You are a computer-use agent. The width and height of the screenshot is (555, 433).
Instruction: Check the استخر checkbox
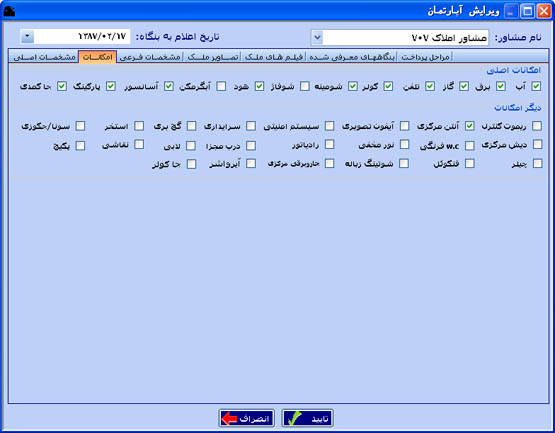click(139, 126)
